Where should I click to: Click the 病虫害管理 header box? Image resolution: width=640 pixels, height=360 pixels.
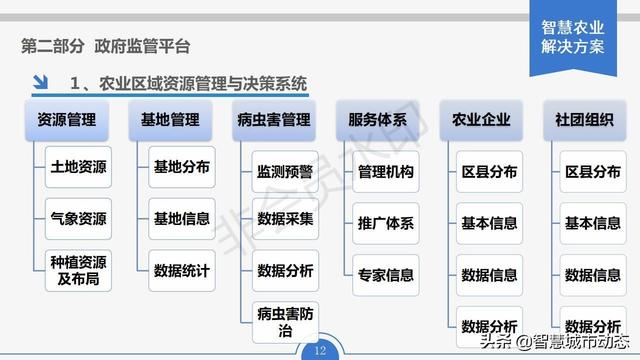tap(274, 120)
